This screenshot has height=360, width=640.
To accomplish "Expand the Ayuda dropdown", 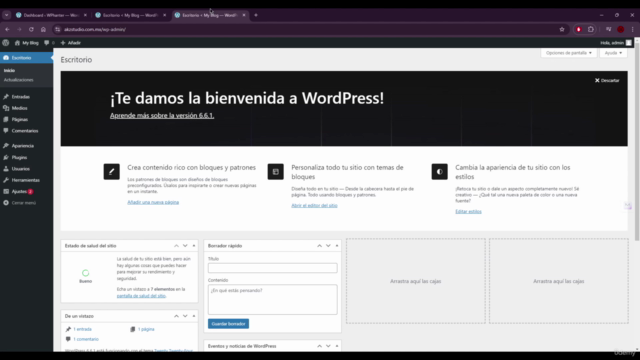I will pyautogui.click(x=613, y=53).
